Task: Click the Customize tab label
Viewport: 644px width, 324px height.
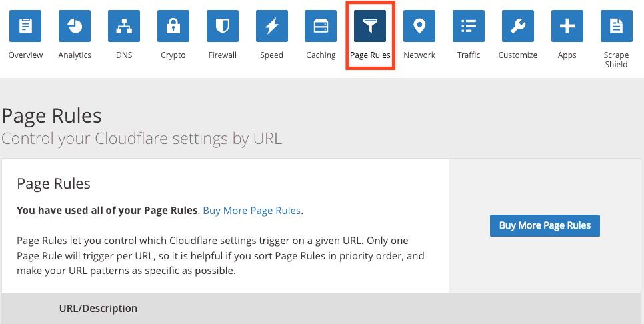Action: click(518, 55)
